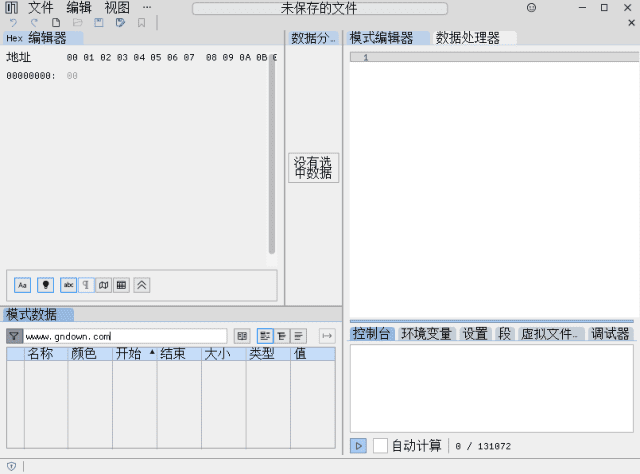Screen dimensions: 640x474
Task: Click the save floppy disk icon
Action: tap(99, 22)
